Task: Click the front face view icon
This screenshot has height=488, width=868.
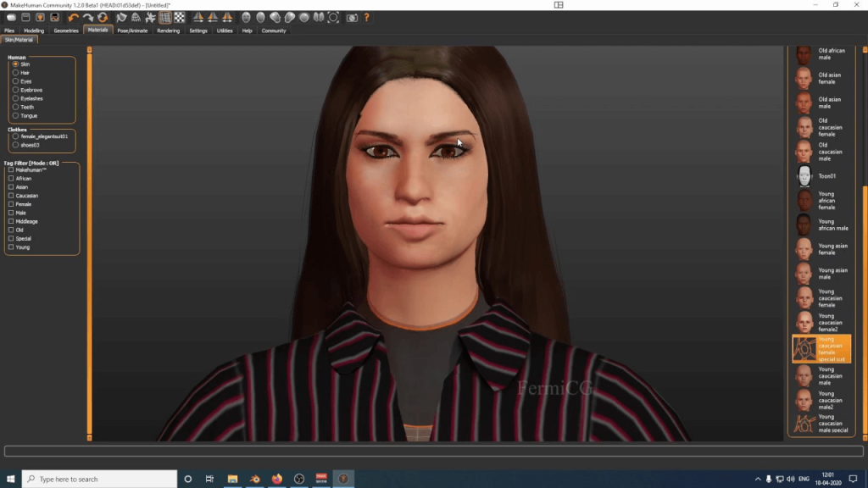Action: pyautogui.click(x=247, y=17)
